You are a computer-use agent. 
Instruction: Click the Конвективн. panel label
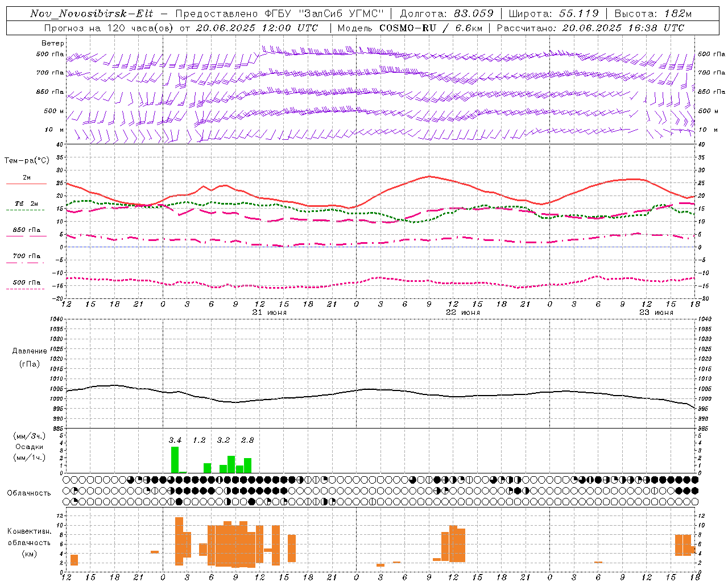[30, 531]
